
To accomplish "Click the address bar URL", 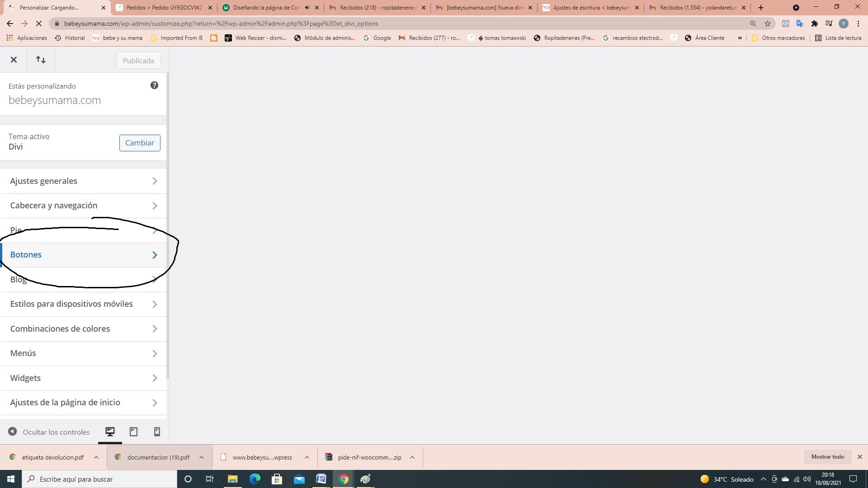I will (221, 23).
